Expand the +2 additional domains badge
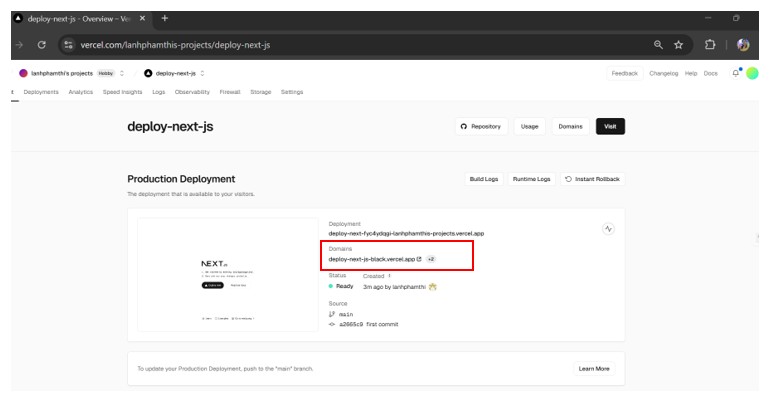This screenshot has height=394, width=771. [431, 259]
